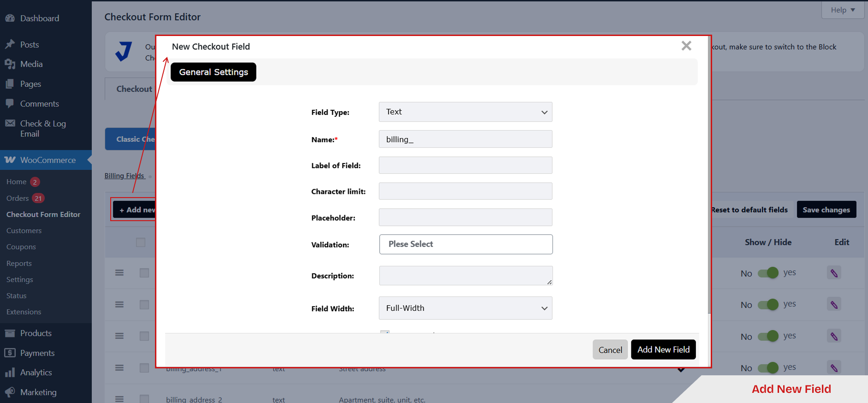Click drag handle of billing_address_2 row

(119, 399)
